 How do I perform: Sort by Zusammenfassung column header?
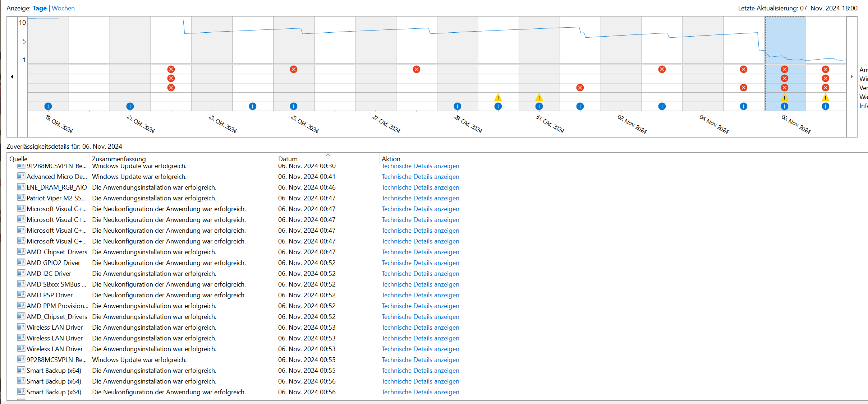click(119, 159)
